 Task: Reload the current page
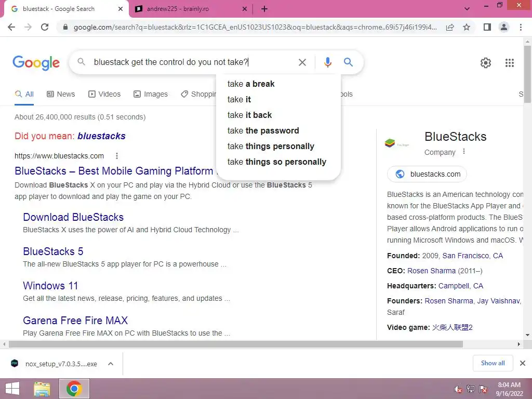coord(45,27)
